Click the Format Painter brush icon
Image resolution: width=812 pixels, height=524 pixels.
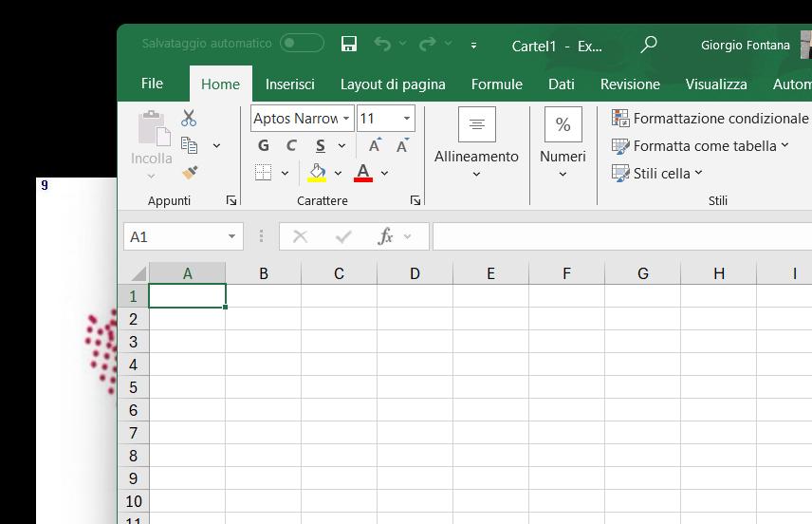[190, 173]
